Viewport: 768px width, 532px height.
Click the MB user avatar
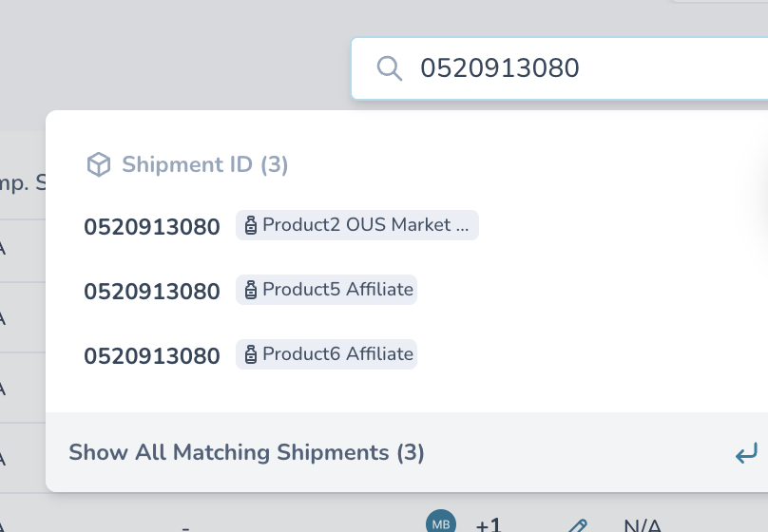tap(441, 521)
